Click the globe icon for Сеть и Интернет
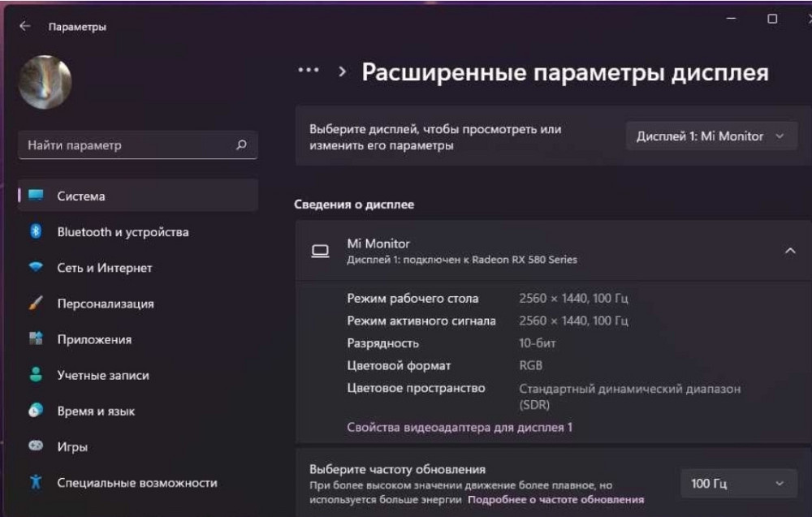Viewport: 812px width, 517px height. (37, 268)
